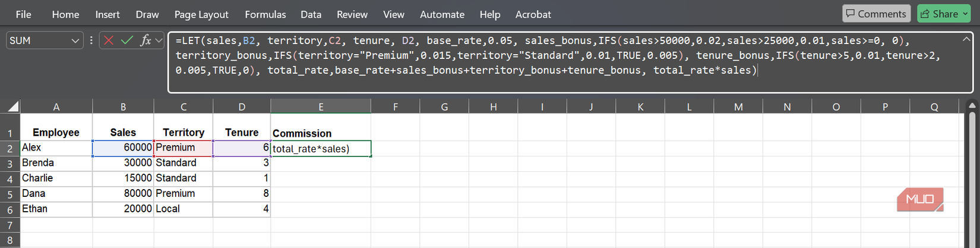This screenshot has width=980, height=248.
Task: Open the Page Layout tab
Action: coord(201,14)
